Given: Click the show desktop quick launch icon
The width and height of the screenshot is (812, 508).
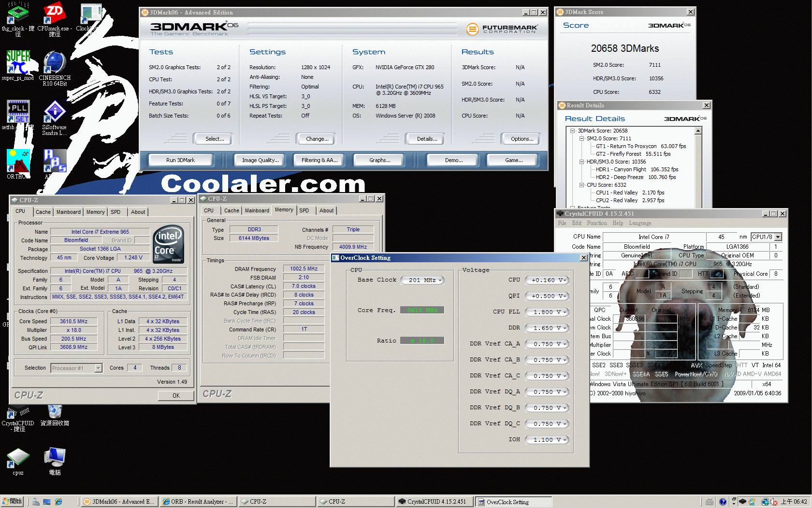Looking at the screenshot, I should click(x=47, y=502).
